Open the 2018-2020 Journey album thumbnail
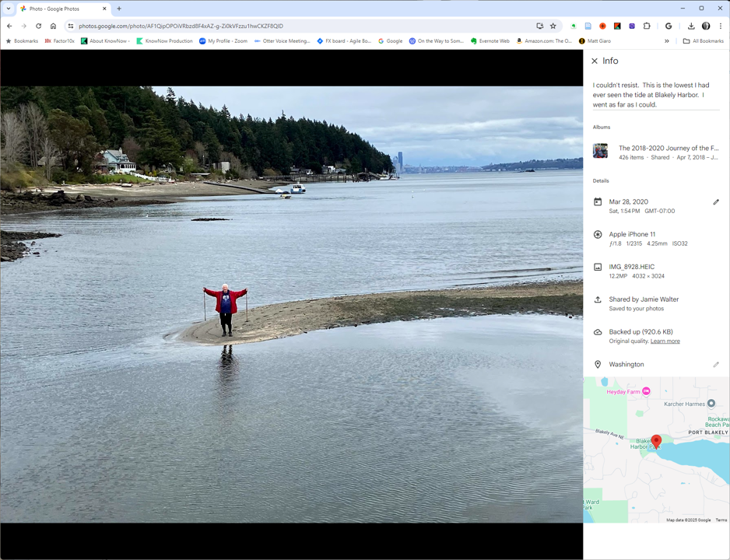The height and width of the screenshot is (560, 730). [600, 152]
